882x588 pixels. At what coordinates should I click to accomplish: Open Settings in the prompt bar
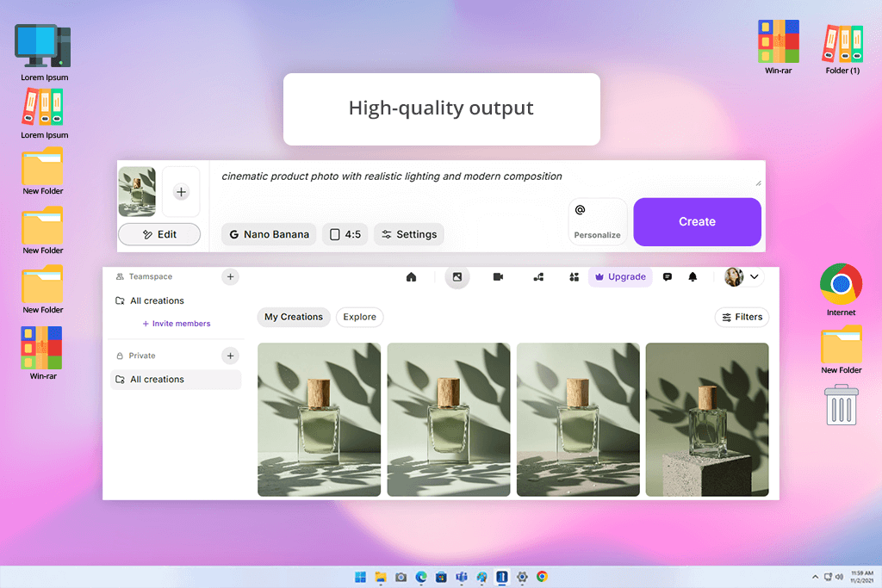tap(409, 234)
